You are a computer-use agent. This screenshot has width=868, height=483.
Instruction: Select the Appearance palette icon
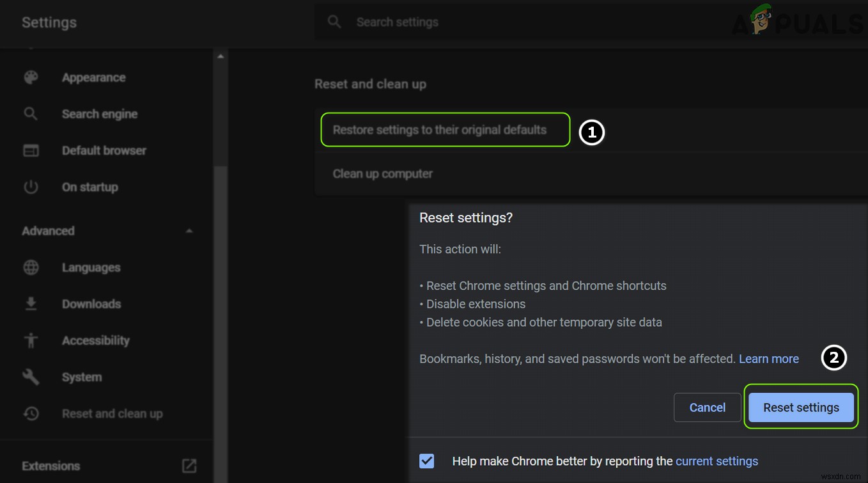(31, 77)
